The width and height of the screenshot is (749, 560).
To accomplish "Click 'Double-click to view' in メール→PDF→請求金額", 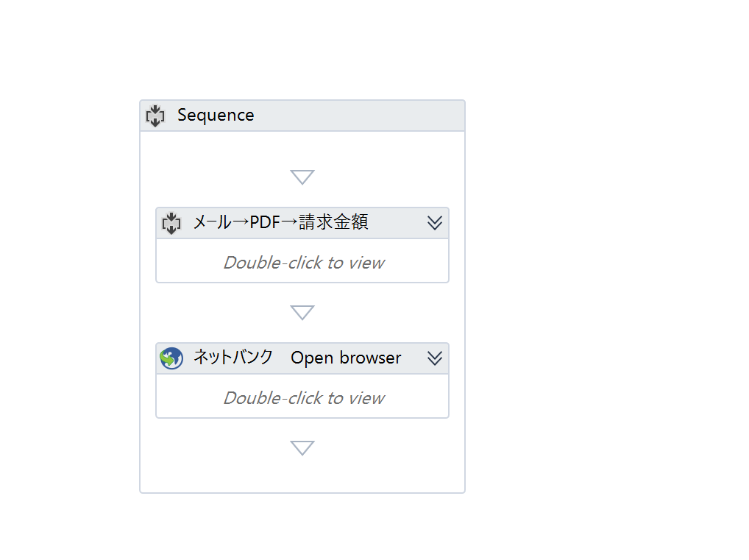I will pyautogui.click(x=304, y=262).
